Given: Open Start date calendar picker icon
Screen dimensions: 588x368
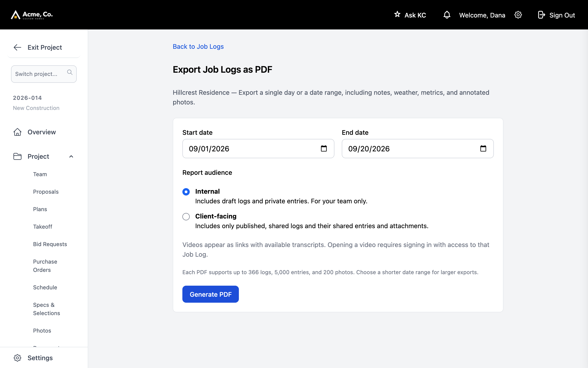Looking at the screenshot, I should coord(324,149).
